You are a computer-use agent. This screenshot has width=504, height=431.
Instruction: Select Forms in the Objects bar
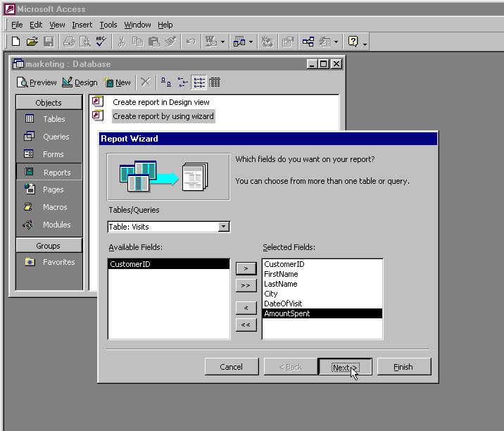[49, 154]
